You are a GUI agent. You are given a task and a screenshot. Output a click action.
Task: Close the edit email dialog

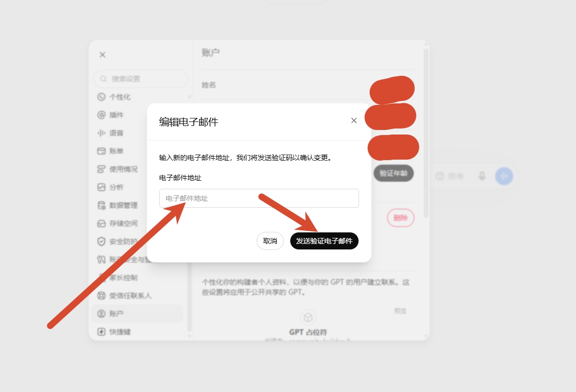coord(354,120)
